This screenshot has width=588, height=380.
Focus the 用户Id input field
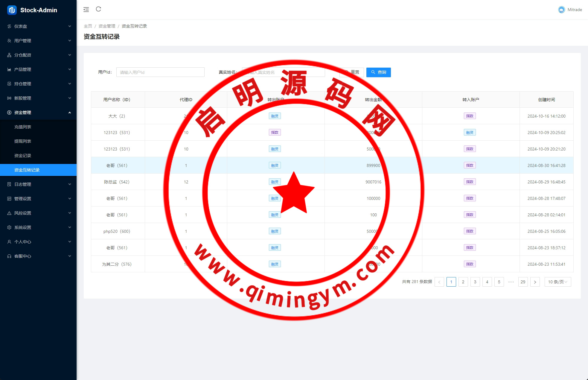click(160, 72)
